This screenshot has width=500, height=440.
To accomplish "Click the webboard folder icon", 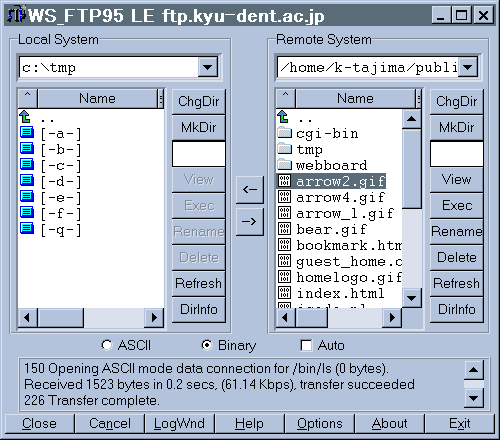I will click(284, 164).
